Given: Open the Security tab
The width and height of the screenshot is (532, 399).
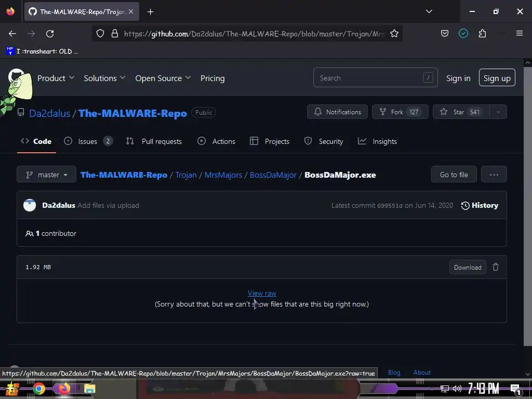Looking at the screenshot, I should tap(324, 141).
